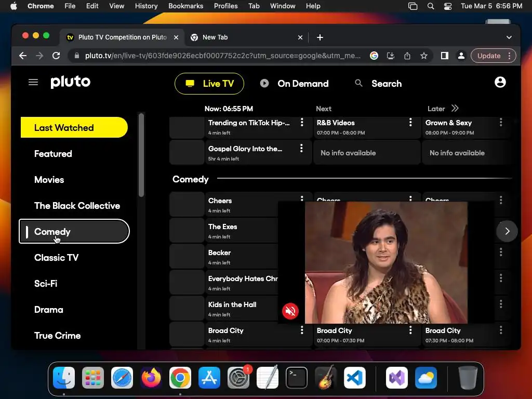Open GarageBand from the Dock
The image size is (532, 399).
(326, 378)
